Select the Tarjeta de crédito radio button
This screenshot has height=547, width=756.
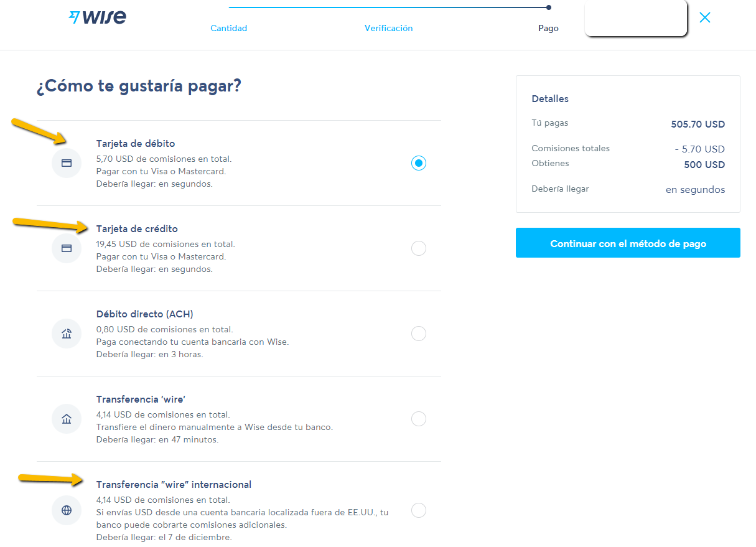click(419, 248)
